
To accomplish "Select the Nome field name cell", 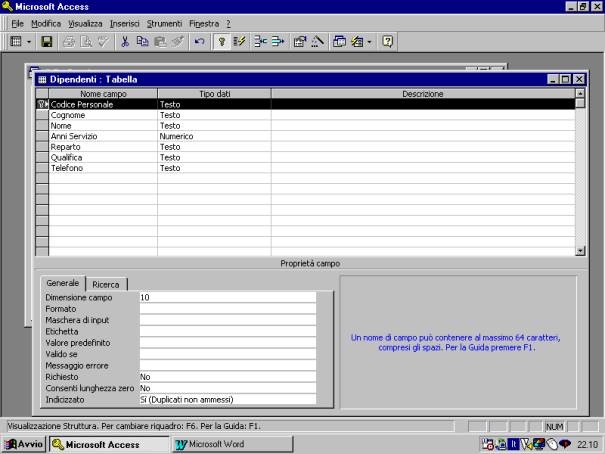I will [x=103, y=126].
